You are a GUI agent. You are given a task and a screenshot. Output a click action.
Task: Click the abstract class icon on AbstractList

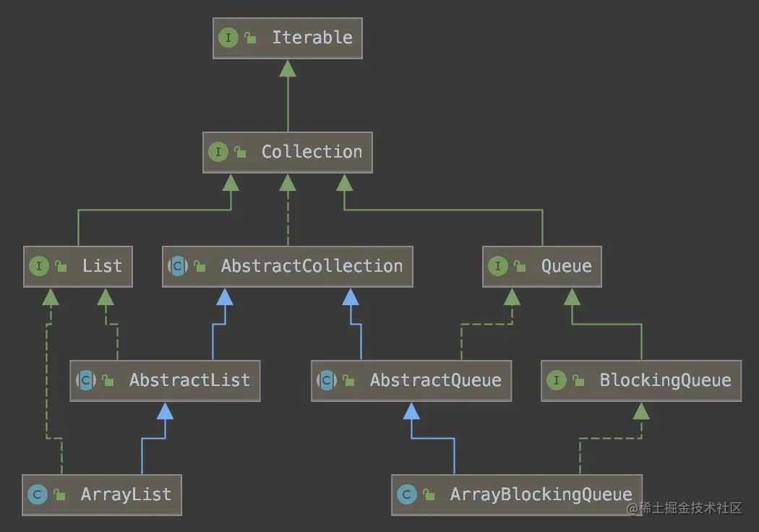click(x=86, y=380)
